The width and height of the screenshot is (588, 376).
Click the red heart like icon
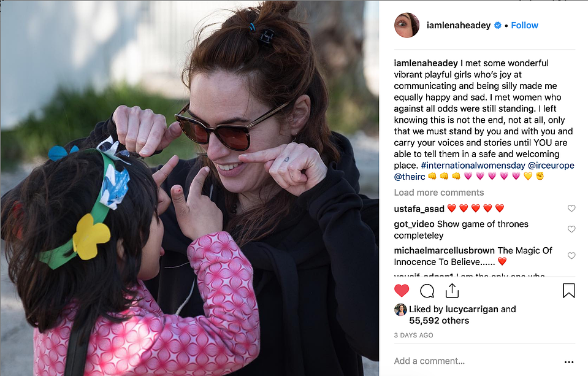pyautogui.click(x=402, y=291)
